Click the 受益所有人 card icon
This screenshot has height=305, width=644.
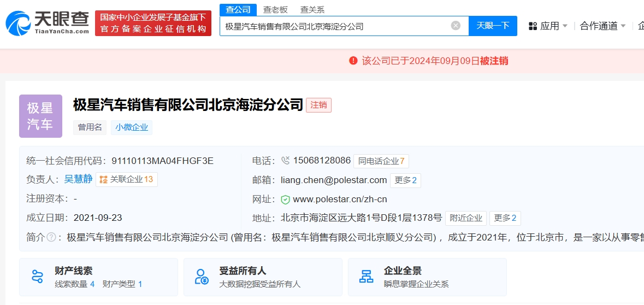click(x=202, y=277)
